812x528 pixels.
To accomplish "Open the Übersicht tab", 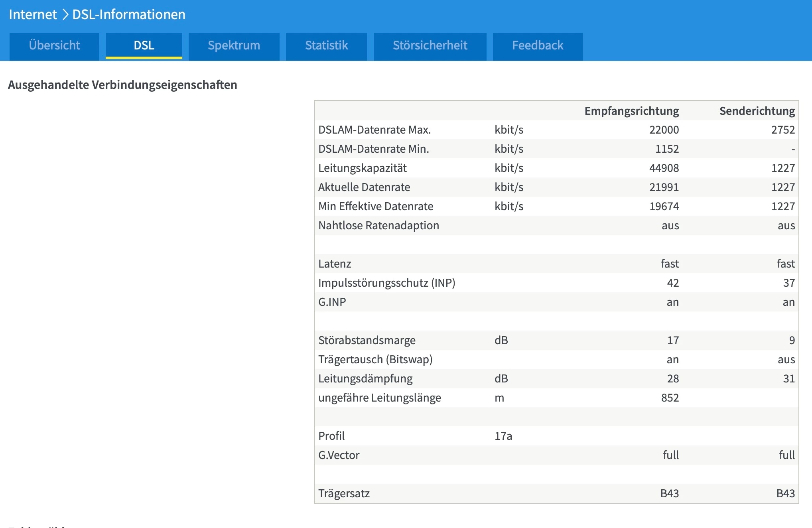I will point(54,45).
